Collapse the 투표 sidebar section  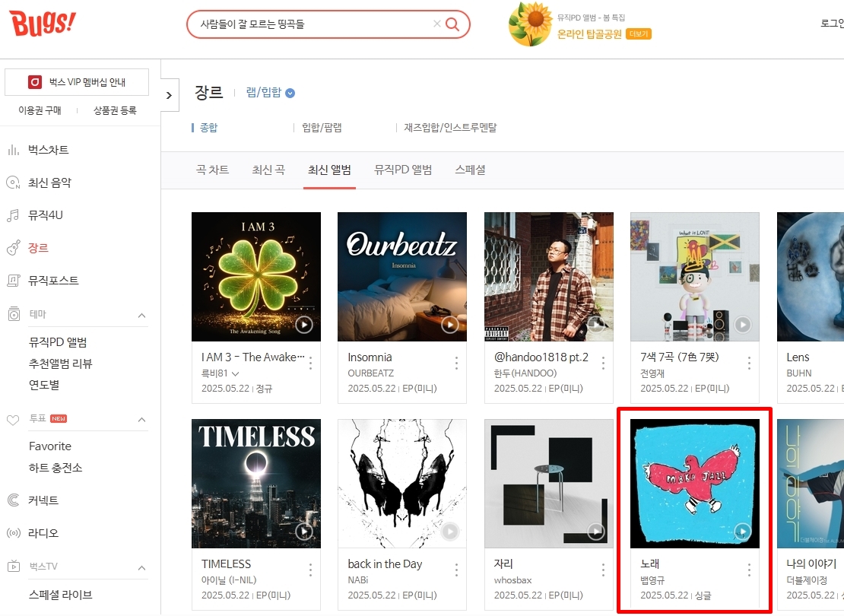click(141, 420)
